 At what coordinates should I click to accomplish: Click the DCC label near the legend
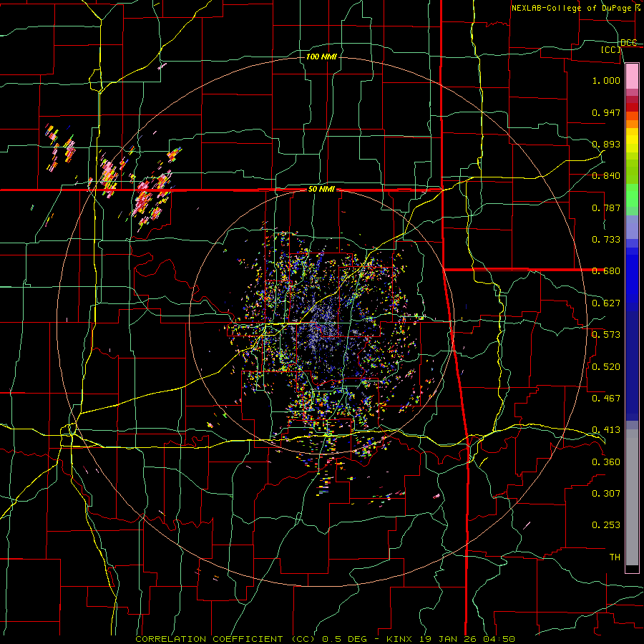628,43
